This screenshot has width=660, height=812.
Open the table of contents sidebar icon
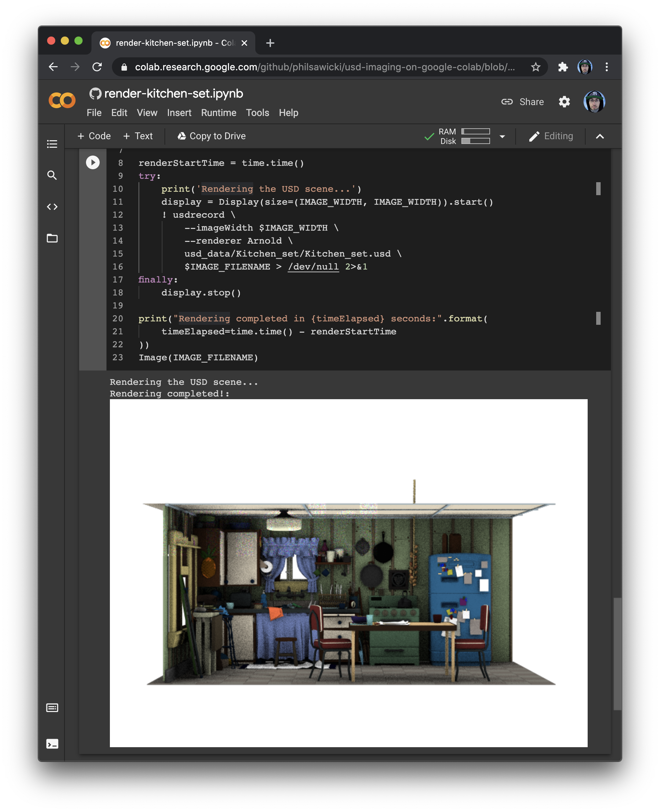[52, 144]
